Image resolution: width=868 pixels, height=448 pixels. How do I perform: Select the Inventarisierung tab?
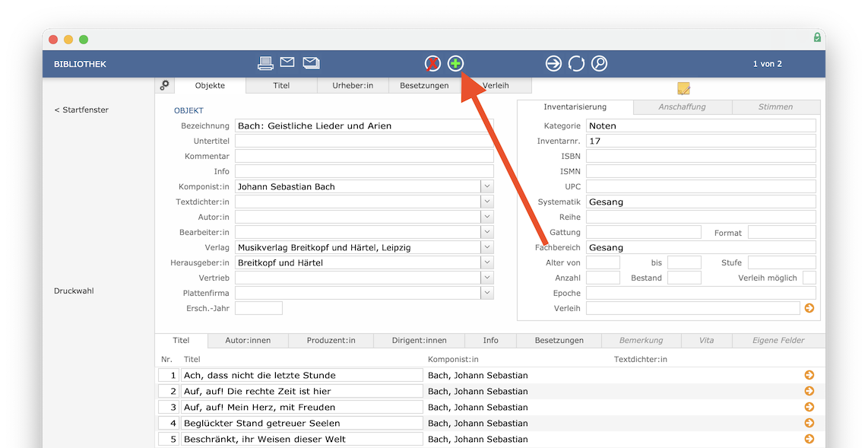pos(575,107)
